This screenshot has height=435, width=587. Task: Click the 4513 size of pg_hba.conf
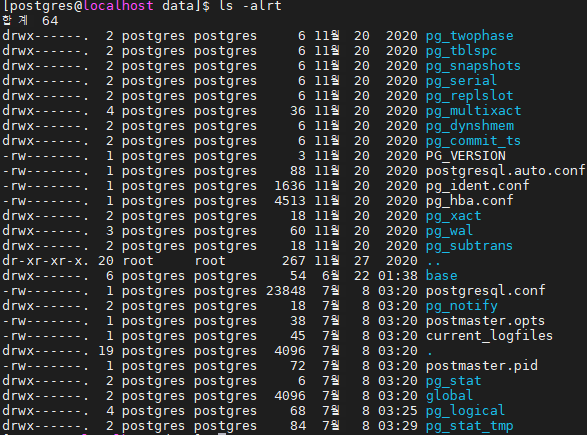click(x=290, y=201)
